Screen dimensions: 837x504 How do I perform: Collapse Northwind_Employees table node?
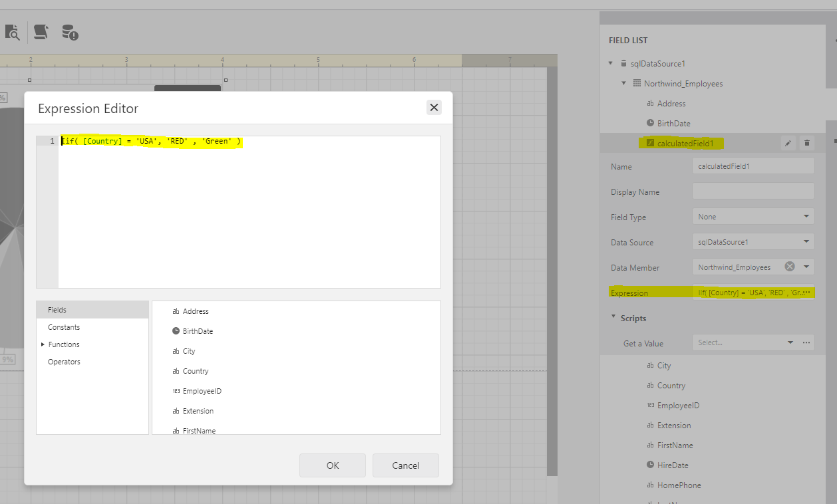(624, 84)
